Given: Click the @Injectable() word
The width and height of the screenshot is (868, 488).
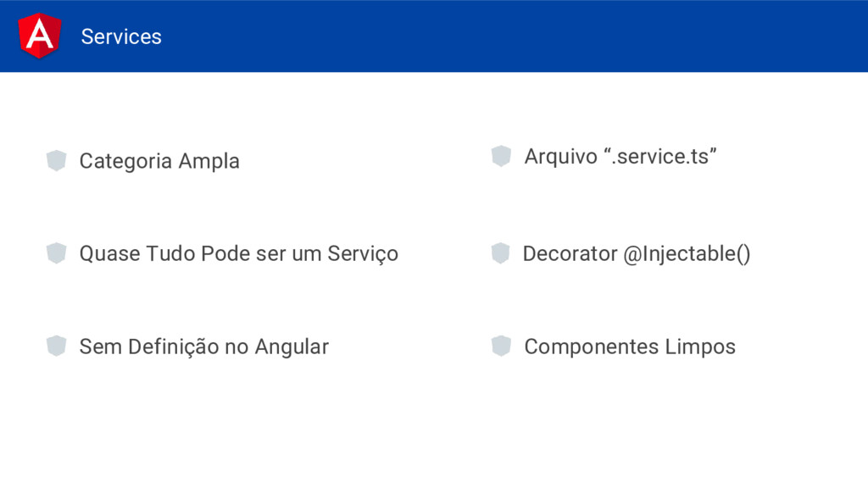Looking at the screenshot, I should (687, 254).
